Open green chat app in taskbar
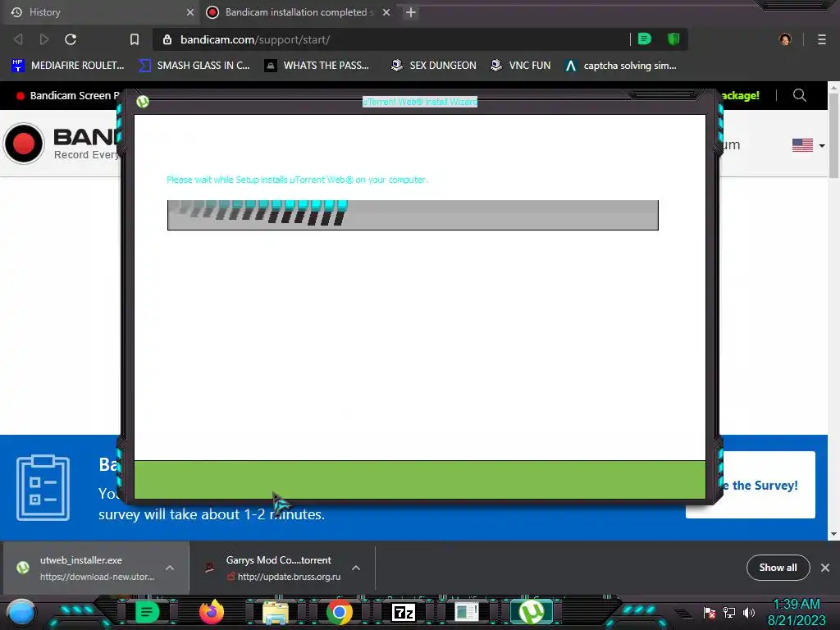 pos(146,612)
